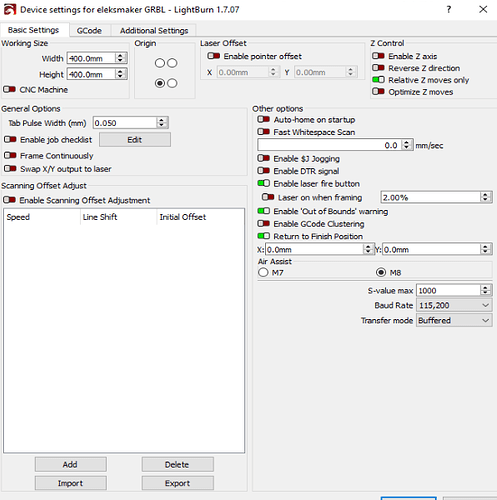497x500 pixels.
Task: Select bottom-left origin radio button
Action: pyautogui.click(x=160, y=83)
